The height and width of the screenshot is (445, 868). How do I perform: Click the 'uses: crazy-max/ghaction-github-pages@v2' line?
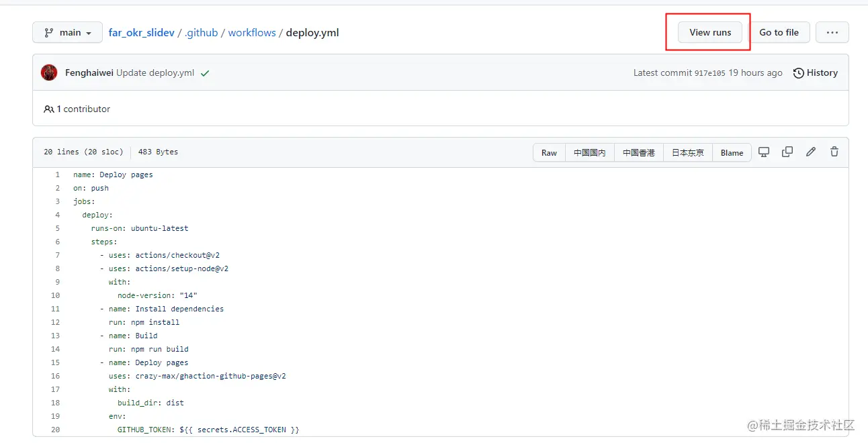pos(198,376)
